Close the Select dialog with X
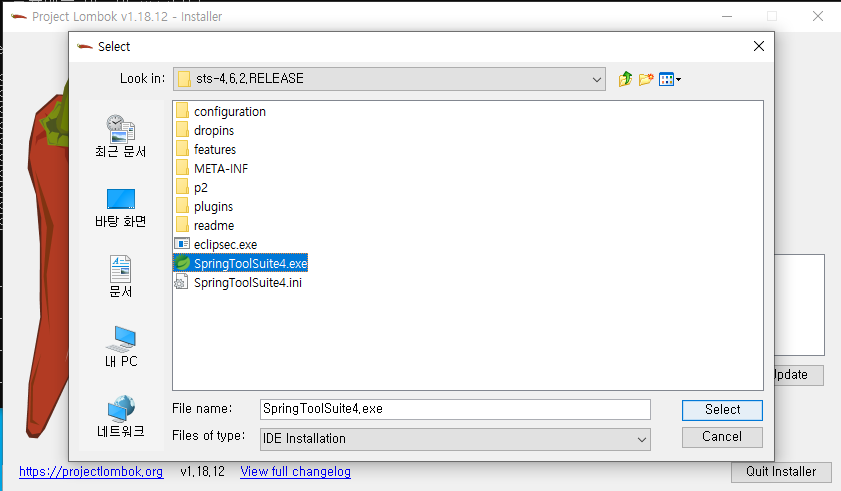The image size is (841, 491). coord(758,46)
